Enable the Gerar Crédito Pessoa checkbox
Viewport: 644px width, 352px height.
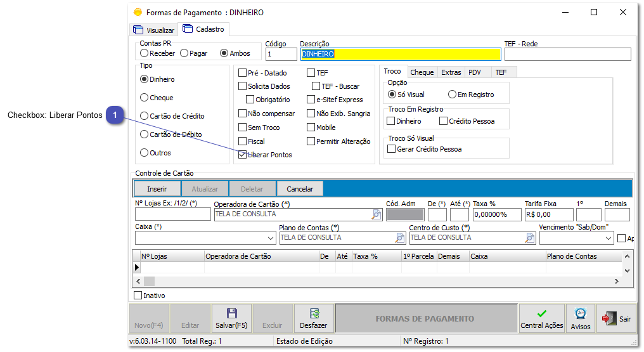tap(392, 148)
